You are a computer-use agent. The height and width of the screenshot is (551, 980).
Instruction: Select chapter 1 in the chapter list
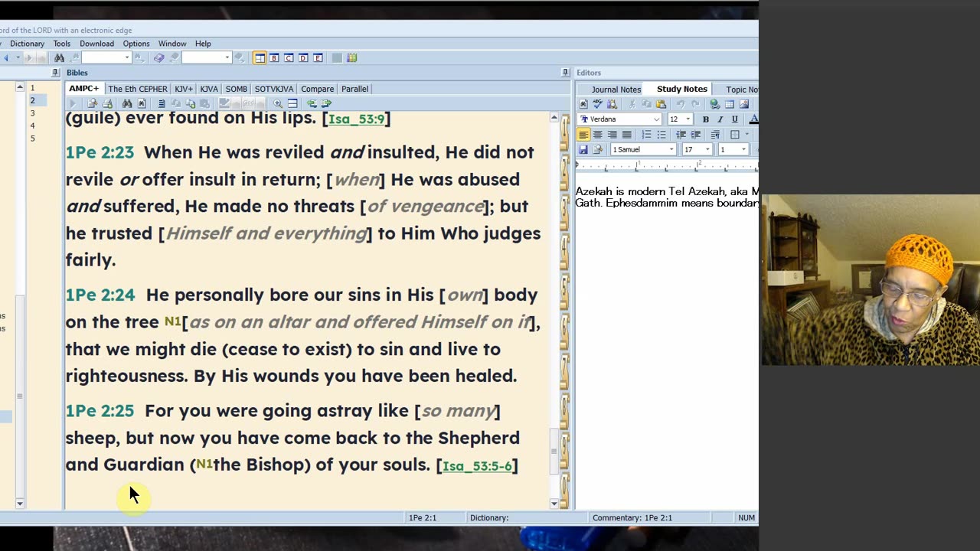click(32, 88)
